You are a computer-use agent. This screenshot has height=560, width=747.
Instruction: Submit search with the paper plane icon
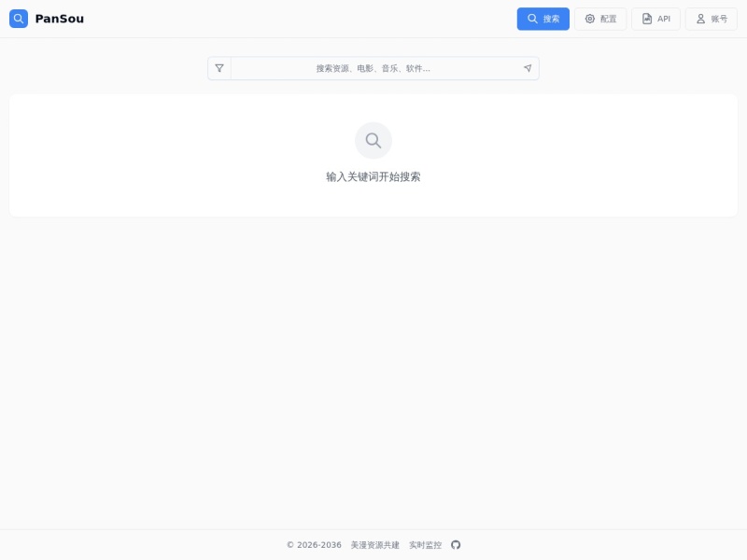pyautogui.click(x=528, y=68)
